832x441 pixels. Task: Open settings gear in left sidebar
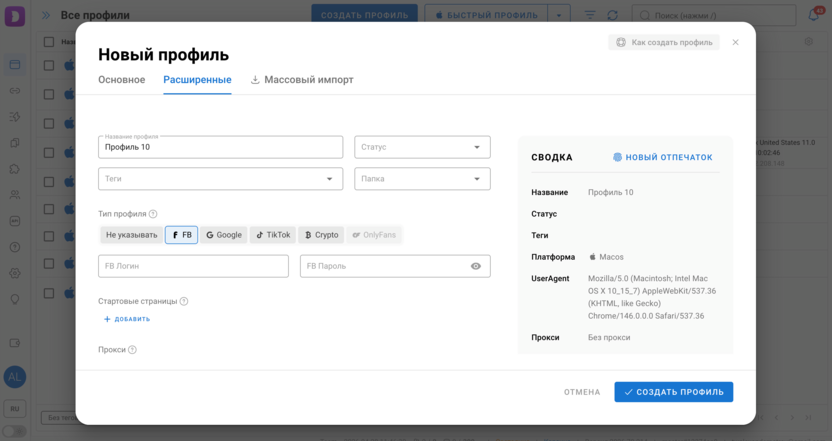(x=15, y=273)
